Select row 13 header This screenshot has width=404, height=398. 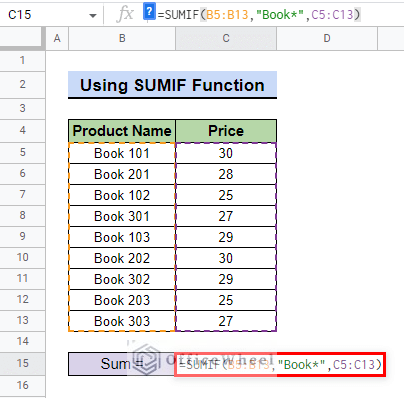(x=22, y=321)
